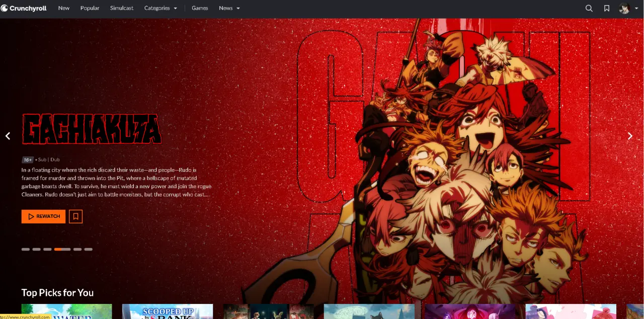Viewport: 644px width, 319px height.
Task: Open the Popular menu item
Action: pyautogui.click(x=90, y=8)
